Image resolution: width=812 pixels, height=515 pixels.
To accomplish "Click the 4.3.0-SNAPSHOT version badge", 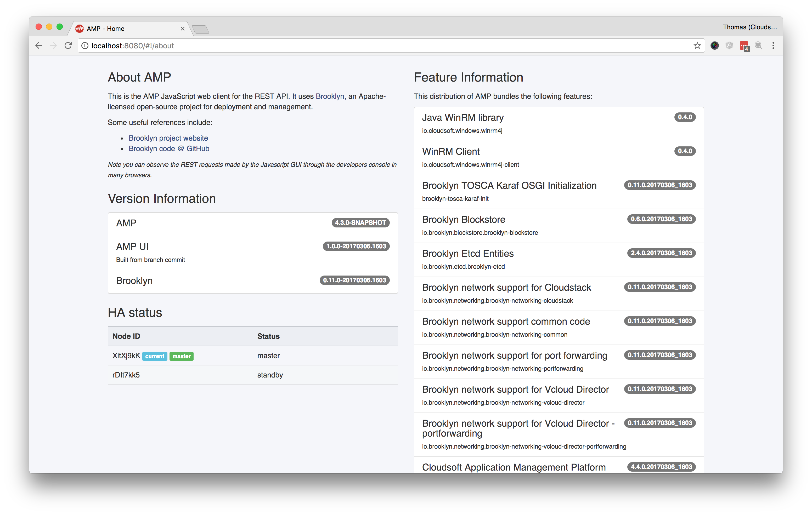I will point(360,223).
